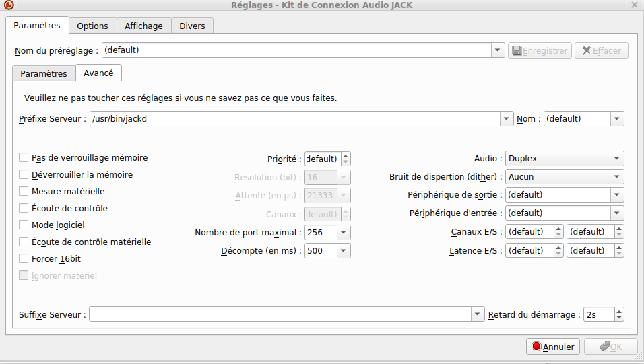Viewport: 644px width, 364px height.
Task: Expand Décompte (en ms) dropdown arrow
Action: (343, 251)
